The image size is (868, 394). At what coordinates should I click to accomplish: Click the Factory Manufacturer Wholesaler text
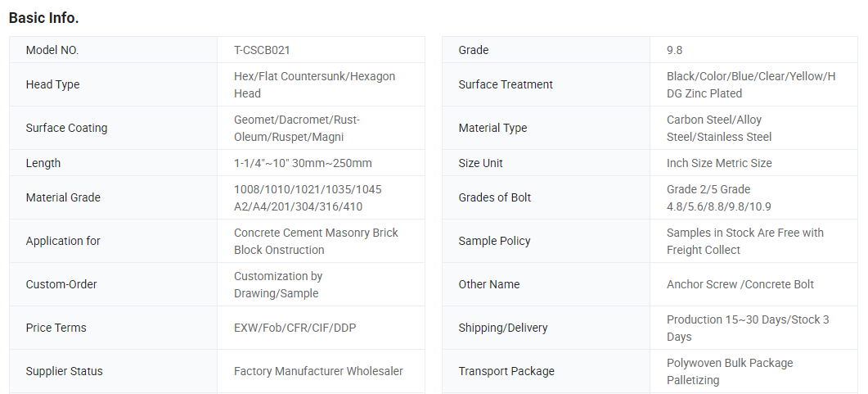318,371
